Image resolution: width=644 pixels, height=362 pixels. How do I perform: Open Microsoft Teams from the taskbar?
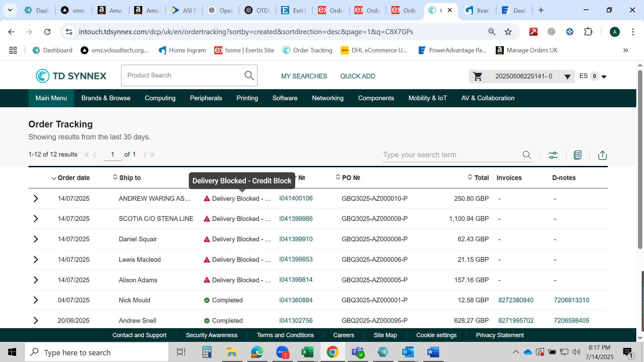[x=358, y=352]
